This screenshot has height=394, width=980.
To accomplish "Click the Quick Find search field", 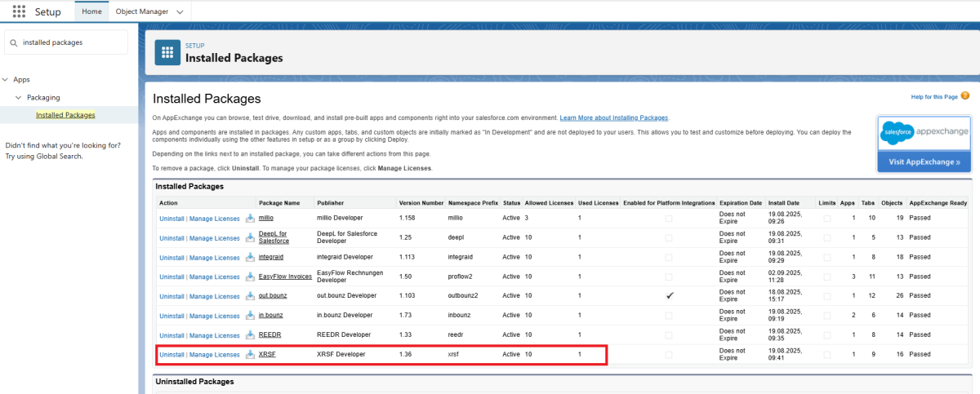I will coord(72,42).
